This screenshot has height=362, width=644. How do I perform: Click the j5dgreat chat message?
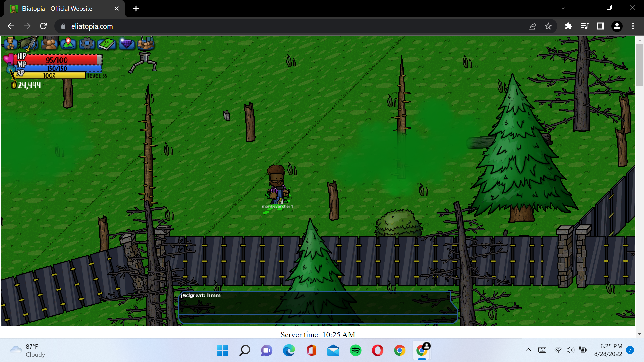[201, 295]
